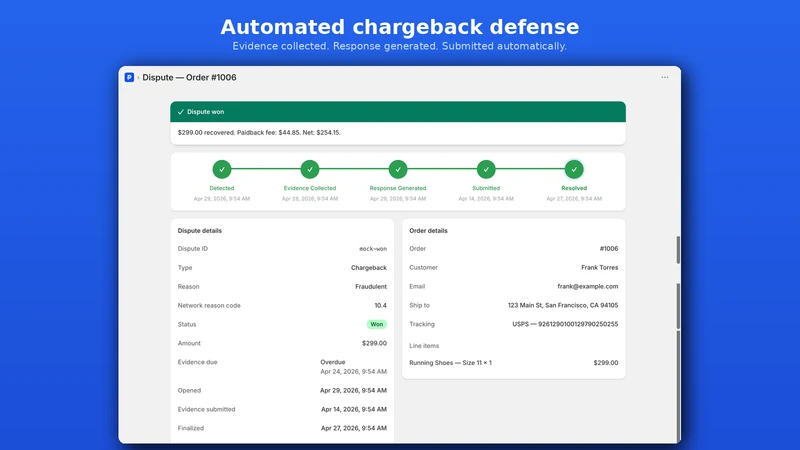Click the USPS tracking number

tap(565, 324)
